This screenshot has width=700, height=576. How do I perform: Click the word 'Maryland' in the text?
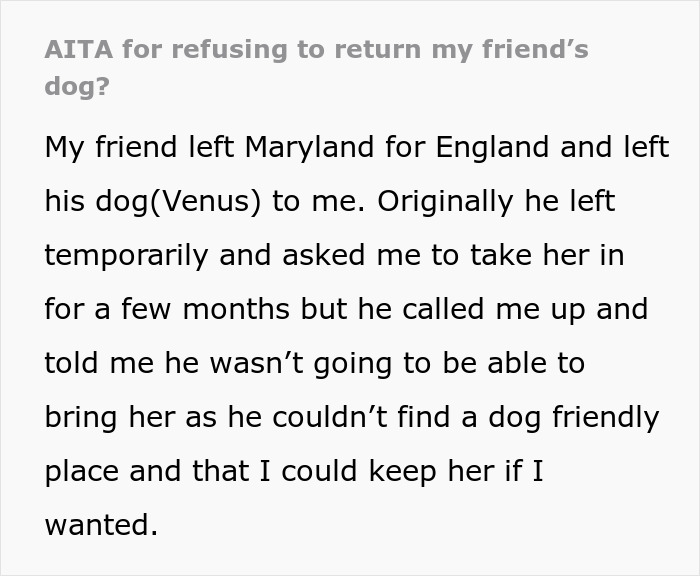[x=299, y=147]
